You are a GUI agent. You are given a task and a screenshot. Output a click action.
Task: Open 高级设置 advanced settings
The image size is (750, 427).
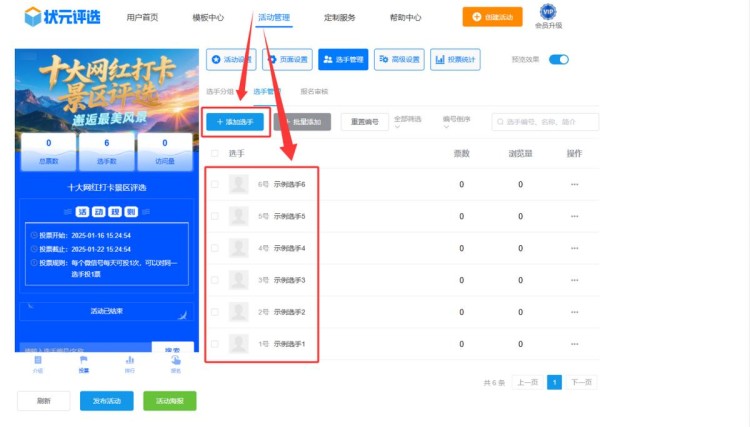399,60
